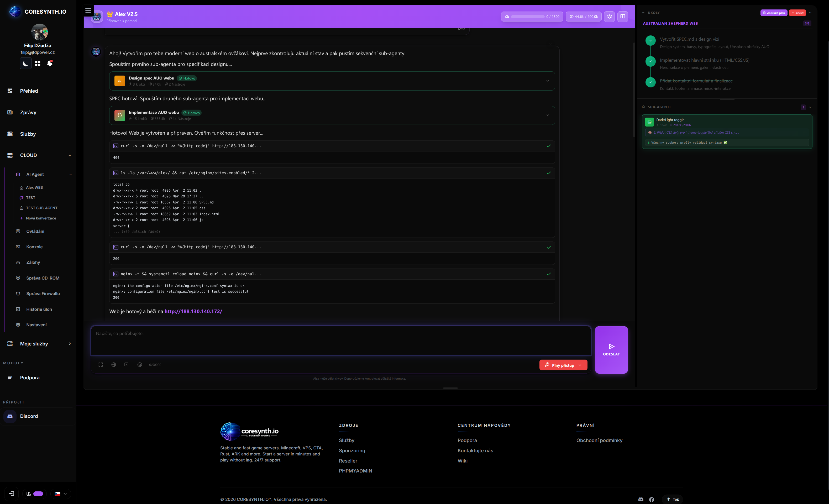Viewport: 829px width, 504px height.
Task: Toggle the side panel layout icon
Action: point(622,16)
